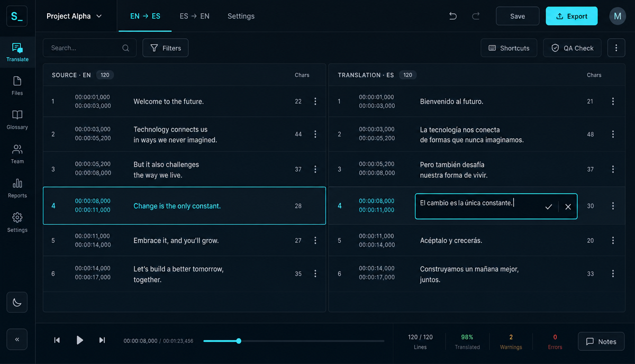This screenshot has height=364, width=635.
Task: Open the Files sidebar section
Action: click(17, 86)
